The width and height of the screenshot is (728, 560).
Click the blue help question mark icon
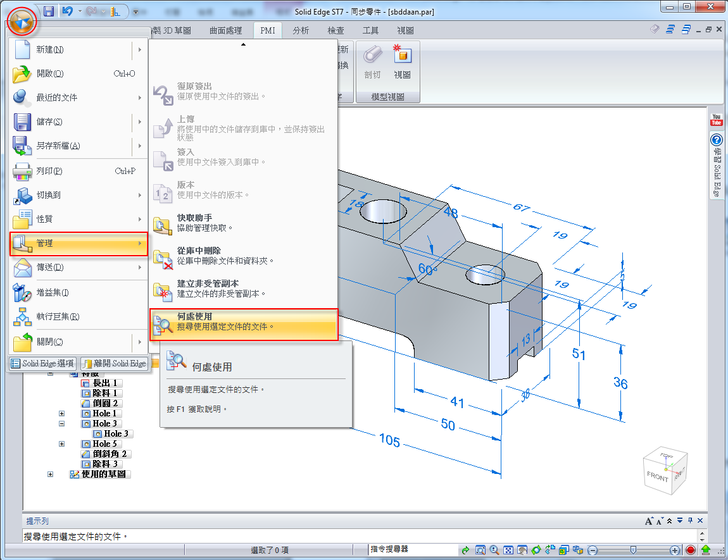point(717,140)
